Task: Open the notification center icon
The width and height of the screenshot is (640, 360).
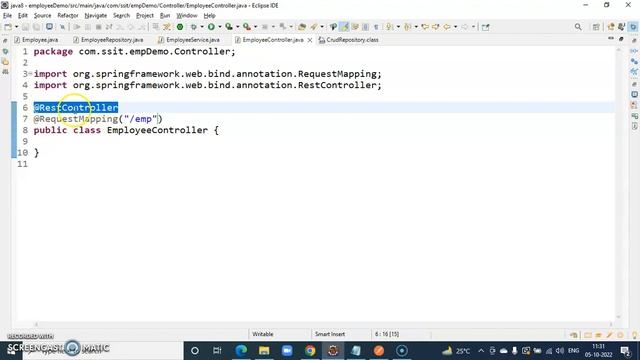Action: (x=625, y=350)
